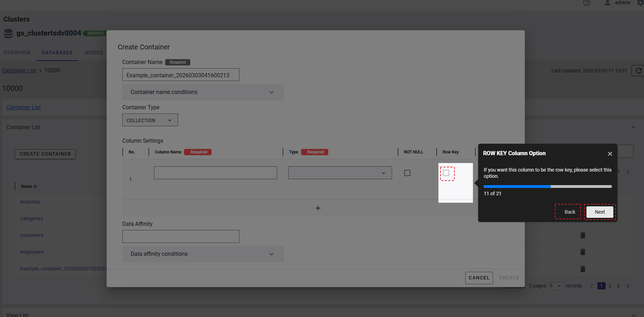The width and height of the screenshot is (644, 317).
Task: Click the refresh icon near Last Updated
Action: [x=638, y=71]
